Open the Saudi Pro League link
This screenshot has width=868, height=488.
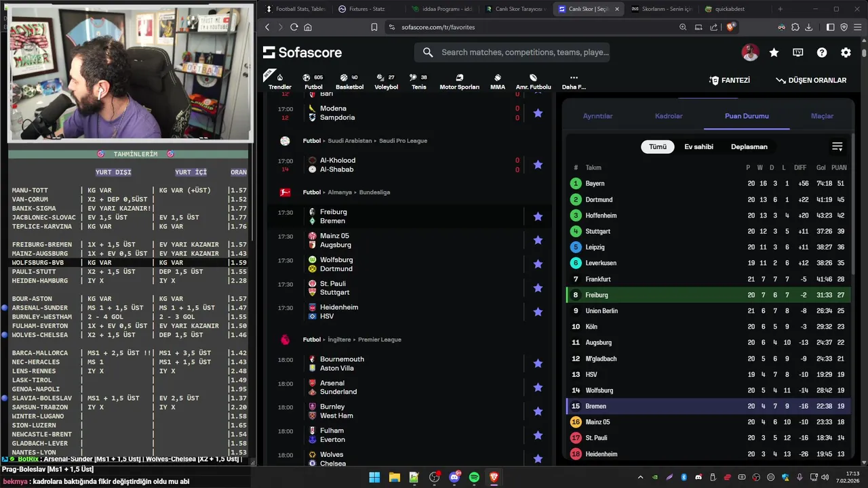coord(402,141)
